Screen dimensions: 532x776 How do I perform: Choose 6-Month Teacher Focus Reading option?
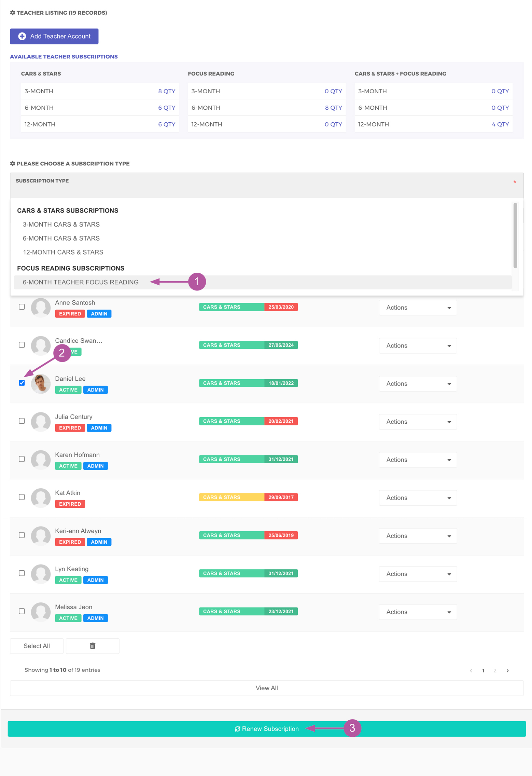coord(81,282)
